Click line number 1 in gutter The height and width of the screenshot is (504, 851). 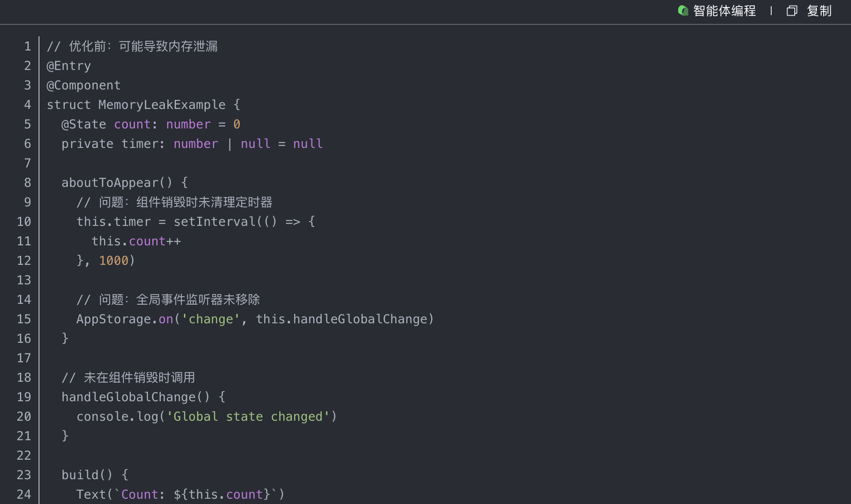[27, 47]
